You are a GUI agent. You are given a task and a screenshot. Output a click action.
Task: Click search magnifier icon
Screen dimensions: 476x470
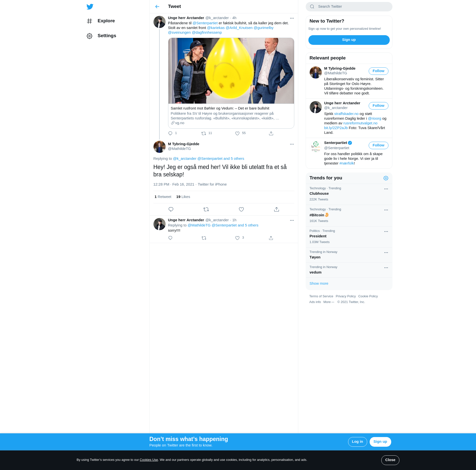(x=312, y=7)
